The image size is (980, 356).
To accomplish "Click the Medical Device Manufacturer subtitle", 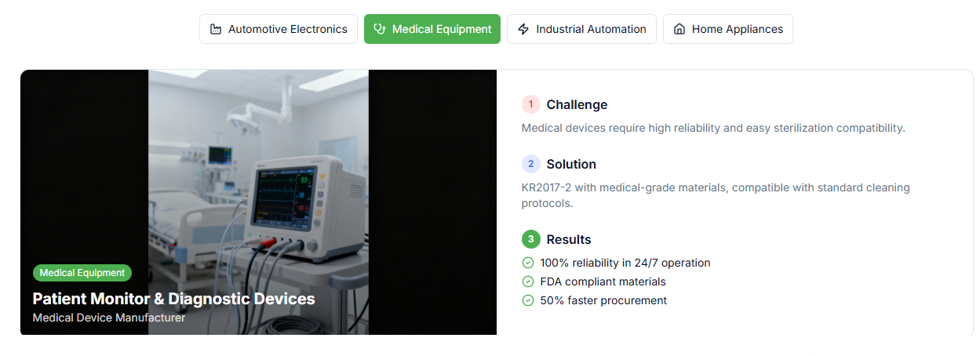I will point(109,318).
